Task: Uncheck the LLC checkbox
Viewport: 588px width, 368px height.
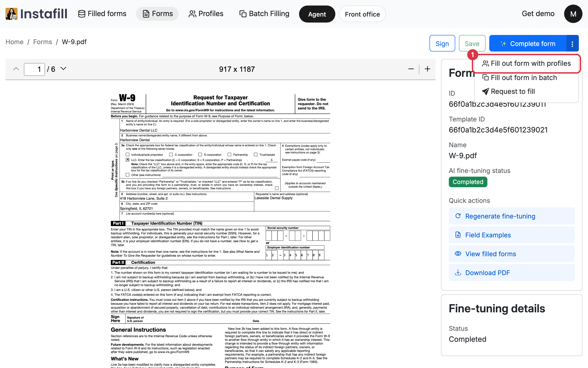Action: [127, 160]
